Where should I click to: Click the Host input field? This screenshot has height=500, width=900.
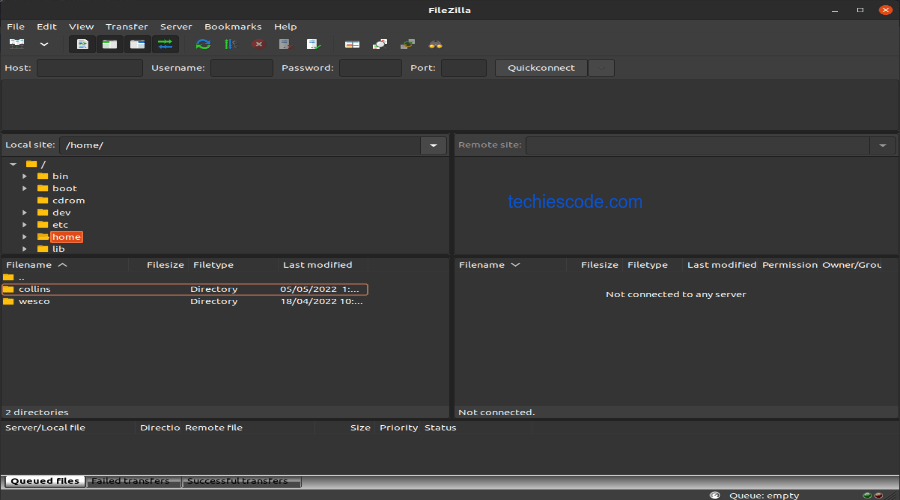[90, 68]
